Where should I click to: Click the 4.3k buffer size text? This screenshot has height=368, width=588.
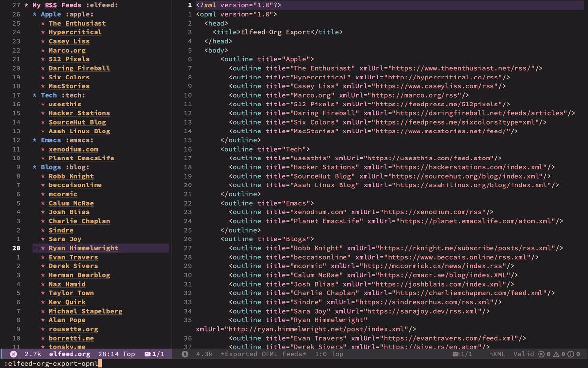pyautogui.click(x=204, y=354)
